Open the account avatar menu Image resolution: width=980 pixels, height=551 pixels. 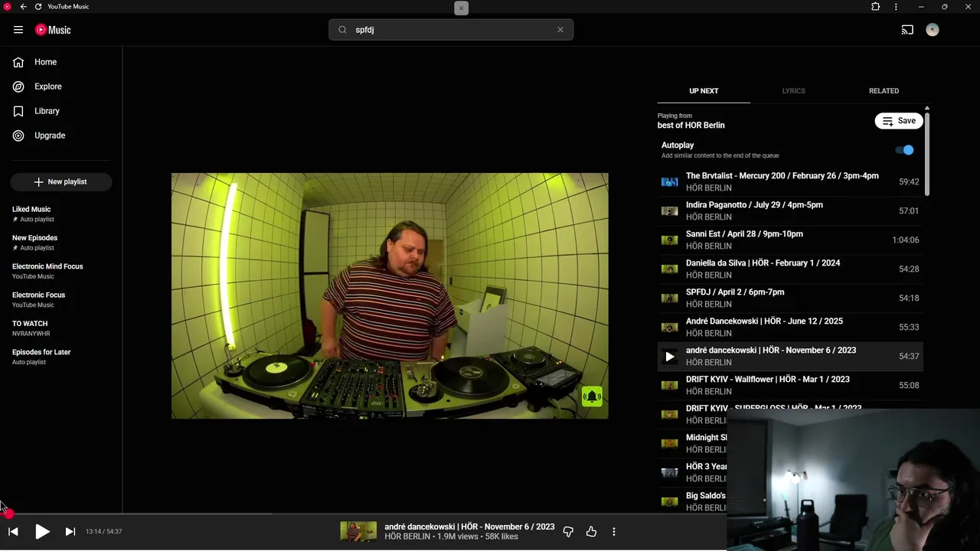pos(932,30)
